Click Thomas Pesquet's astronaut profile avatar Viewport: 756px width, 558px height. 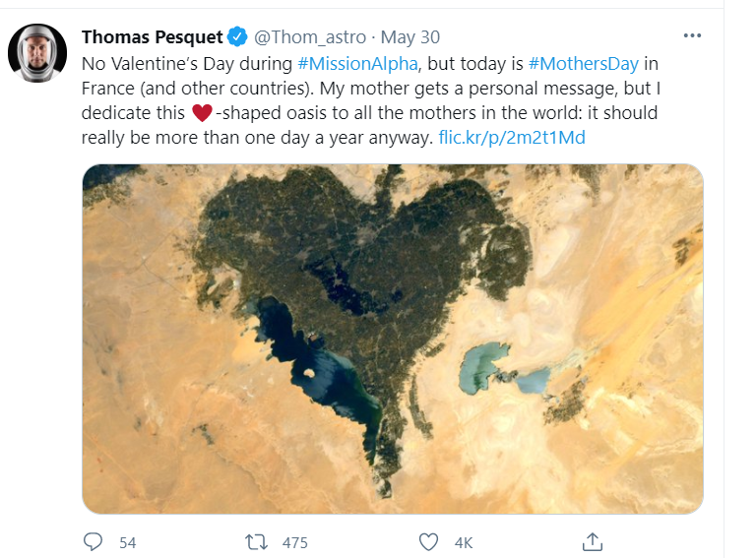(37, 53)
